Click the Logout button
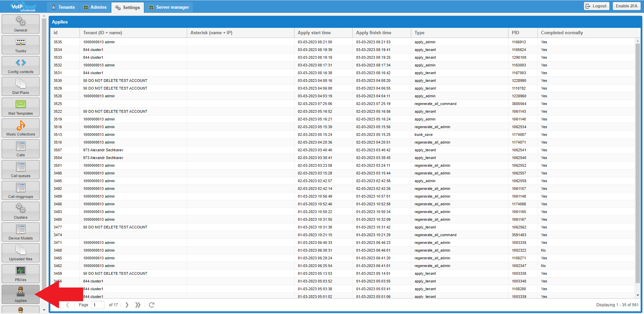This screenshot has height=314, width=644. pos(596,6)
